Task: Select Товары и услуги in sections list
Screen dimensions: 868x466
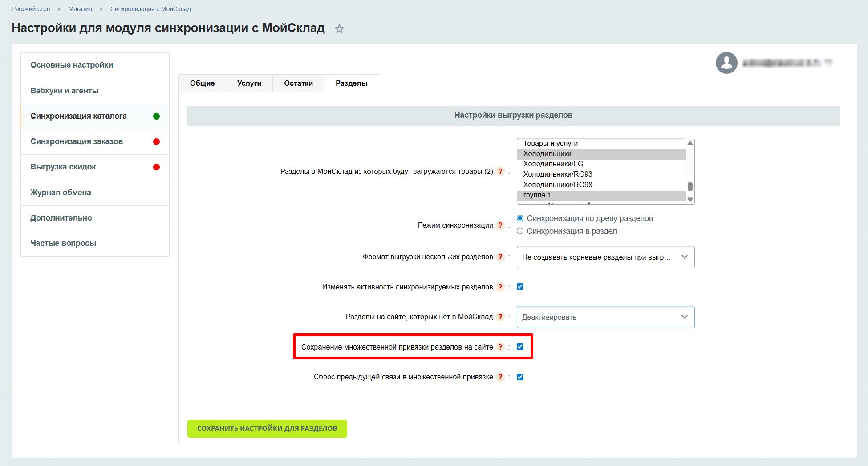Action: tap(601, 143)
